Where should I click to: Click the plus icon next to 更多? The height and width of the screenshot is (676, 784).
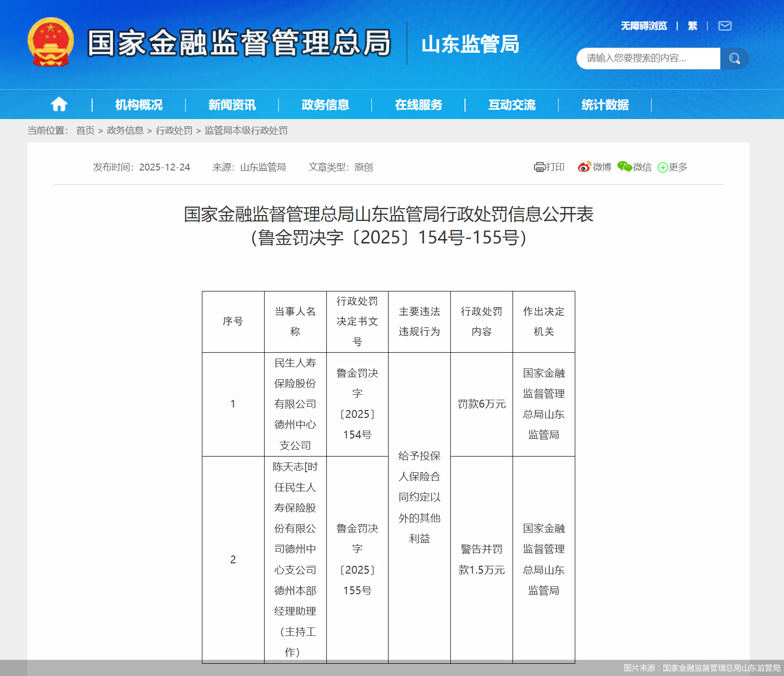[x=662, y=168]
